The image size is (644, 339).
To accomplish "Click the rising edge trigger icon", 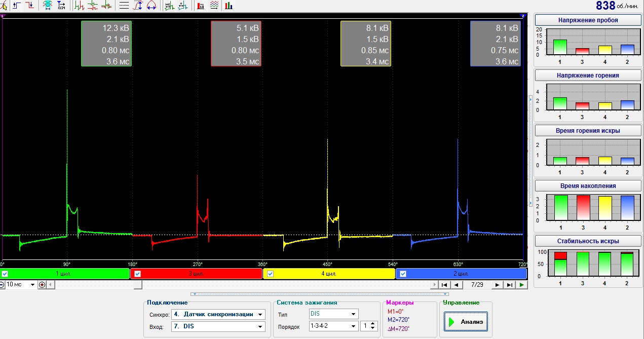I will tap(18, 6).
